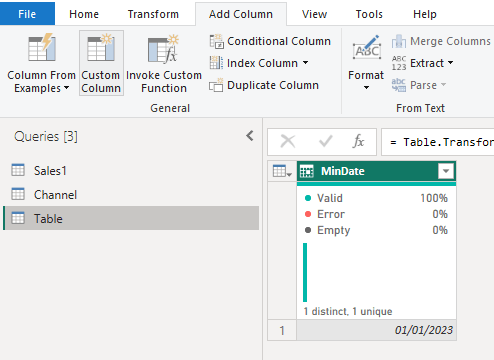This screenshot has width=494, height=360.
Task: Click the Queries [3] heading
Action: 46,136
